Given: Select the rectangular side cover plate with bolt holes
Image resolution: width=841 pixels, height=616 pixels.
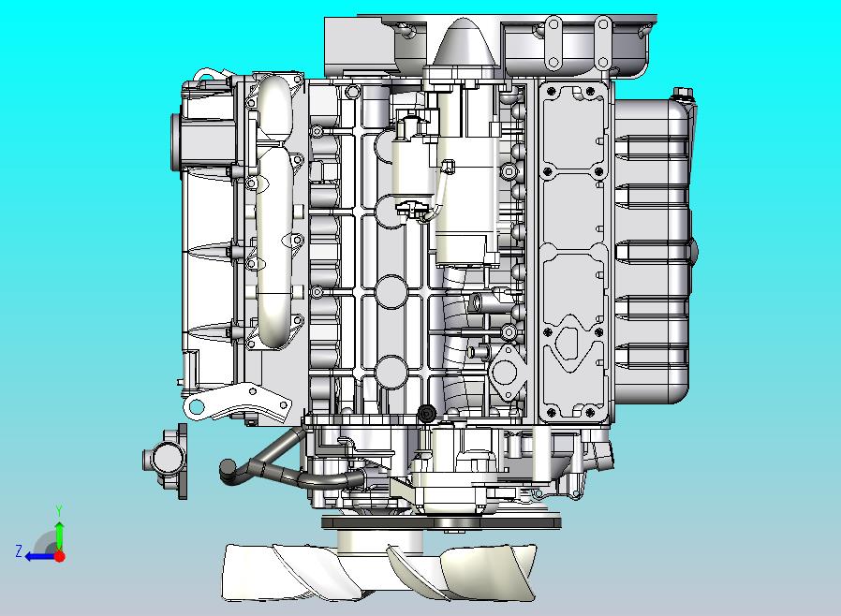Looking at the screenshot, I should (573, 251).
